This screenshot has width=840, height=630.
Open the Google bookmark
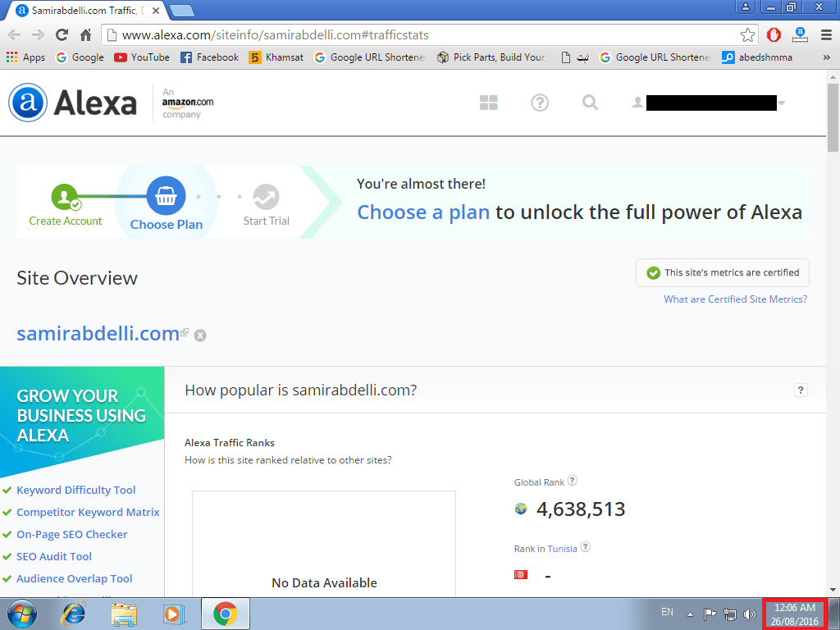pyautogui.click(x=80, y=57)
